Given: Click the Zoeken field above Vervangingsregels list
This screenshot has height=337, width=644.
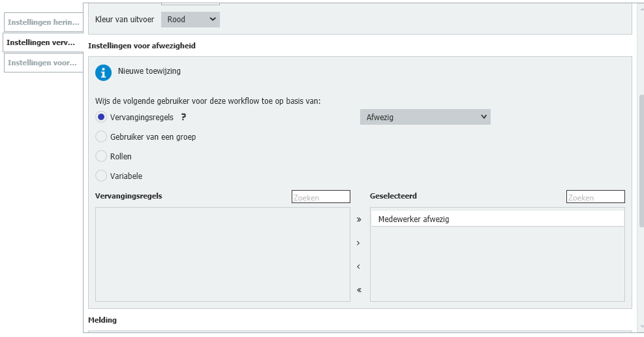Looking at the screenshot, I should click(x=320, y=197).
